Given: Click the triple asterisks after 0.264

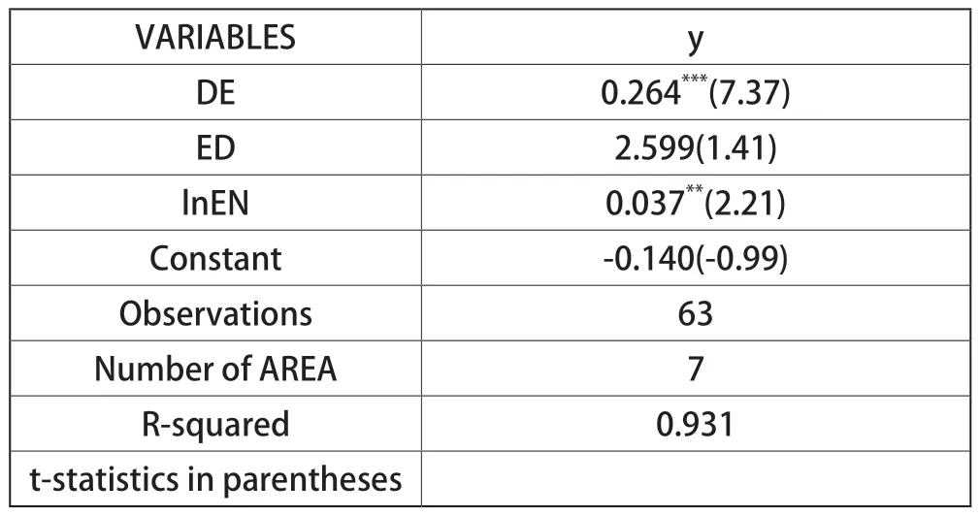Looking at the screenshot, I should pos(695,80).
